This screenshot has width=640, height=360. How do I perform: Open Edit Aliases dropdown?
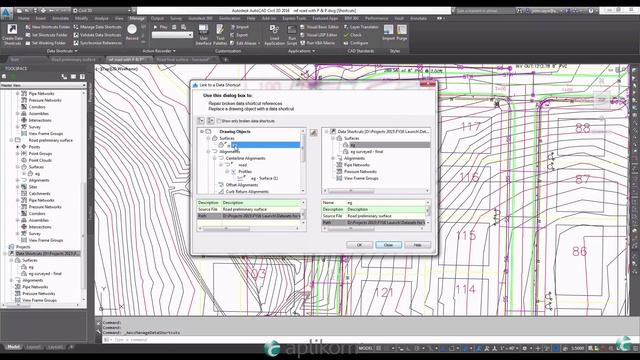click(259, 43)
